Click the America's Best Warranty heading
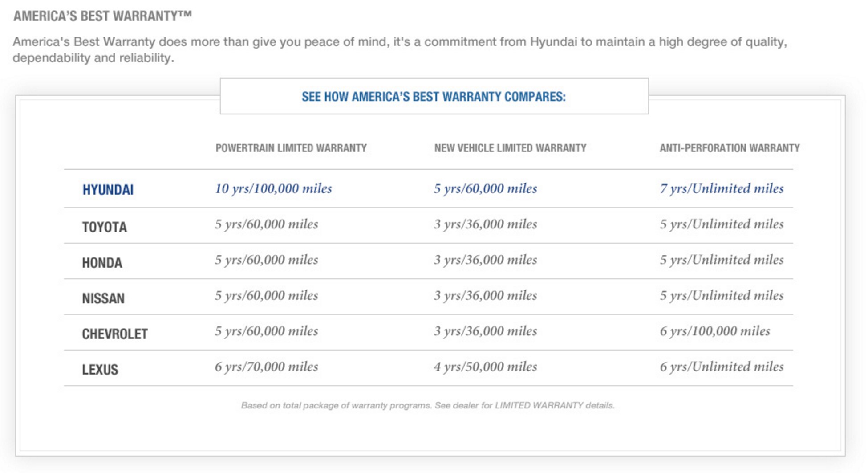Screen dimensions: 868x473 [102, 16]
